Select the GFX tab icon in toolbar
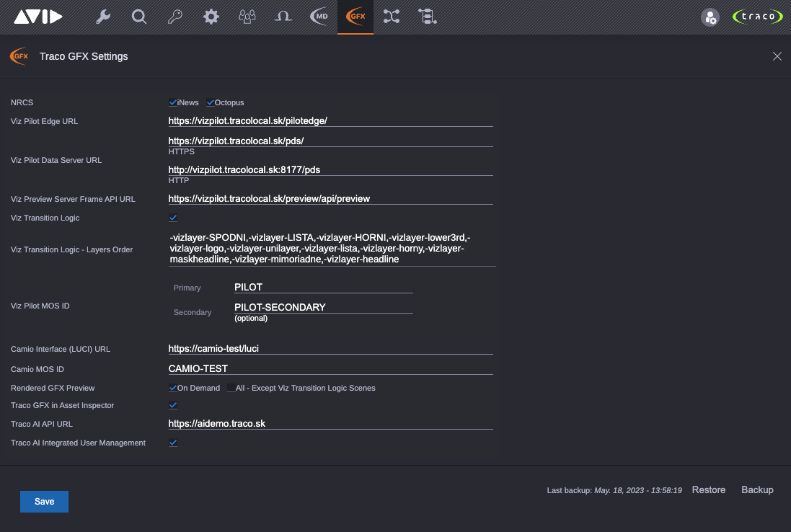This screenshot has width=791, height=532. coord(355,17)
